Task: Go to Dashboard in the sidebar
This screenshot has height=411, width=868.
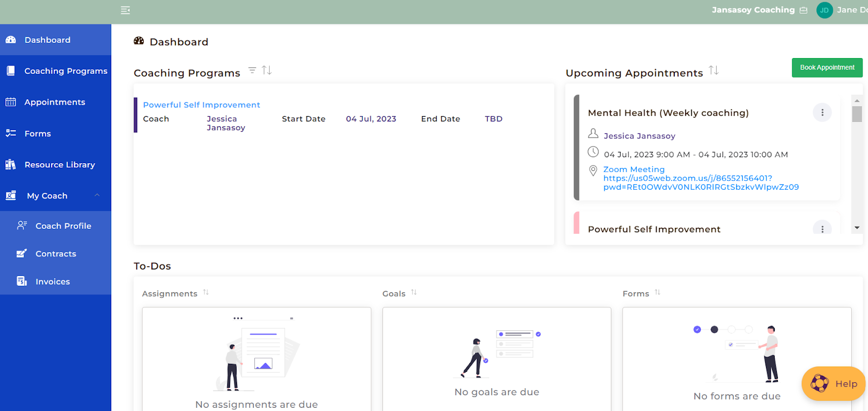Action: pyautogui.click(x=55, y=40)
